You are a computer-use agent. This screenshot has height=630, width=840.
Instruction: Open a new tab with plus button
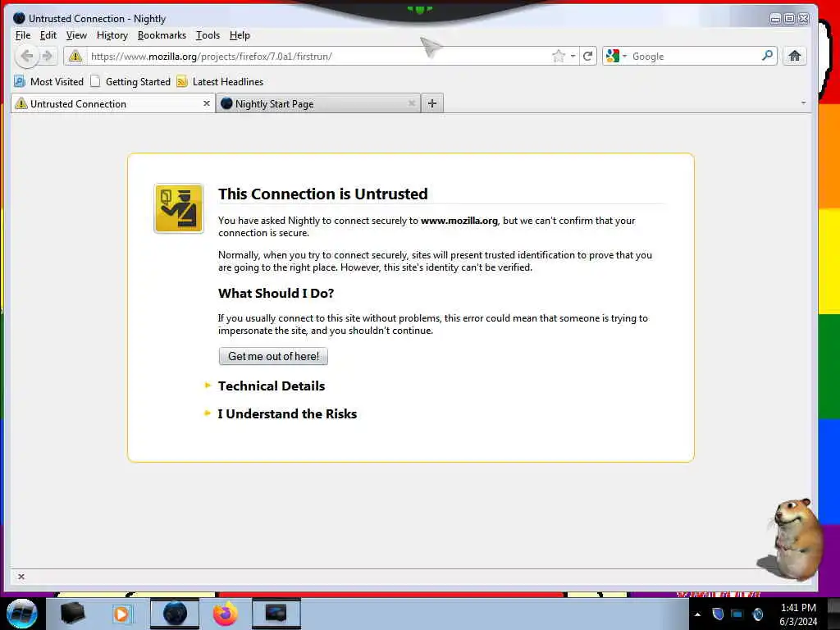[x=432, y=103]
